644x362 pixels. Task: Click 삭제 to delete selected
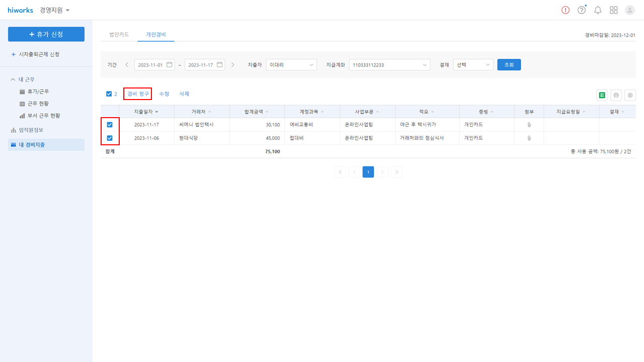(184, 94)
